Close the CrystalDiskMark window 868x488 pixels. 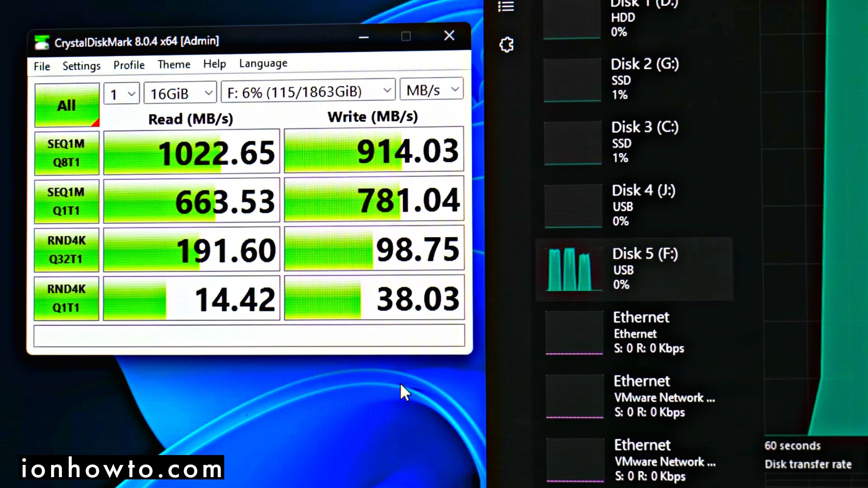(x=449, y=36)
